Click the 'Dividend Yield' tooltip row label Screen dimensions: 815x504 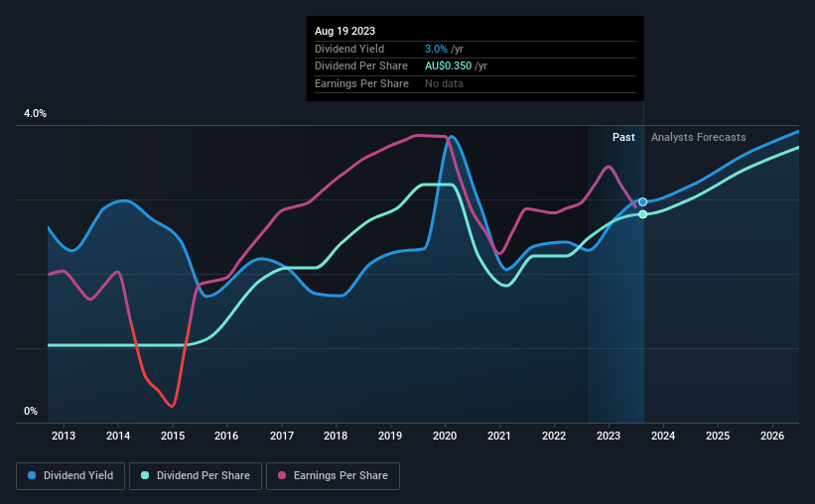[x=349, y=49]
